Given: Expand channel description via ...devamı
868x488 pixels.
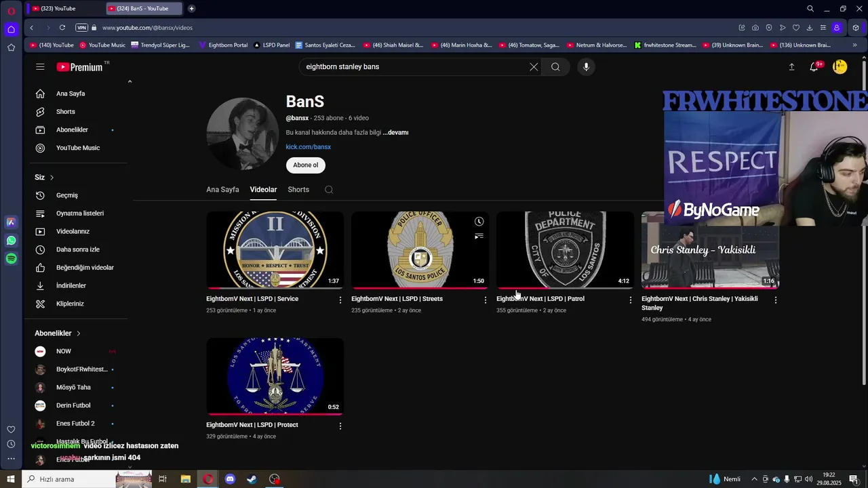Looking at the screenshot, I should coord(395,133).
